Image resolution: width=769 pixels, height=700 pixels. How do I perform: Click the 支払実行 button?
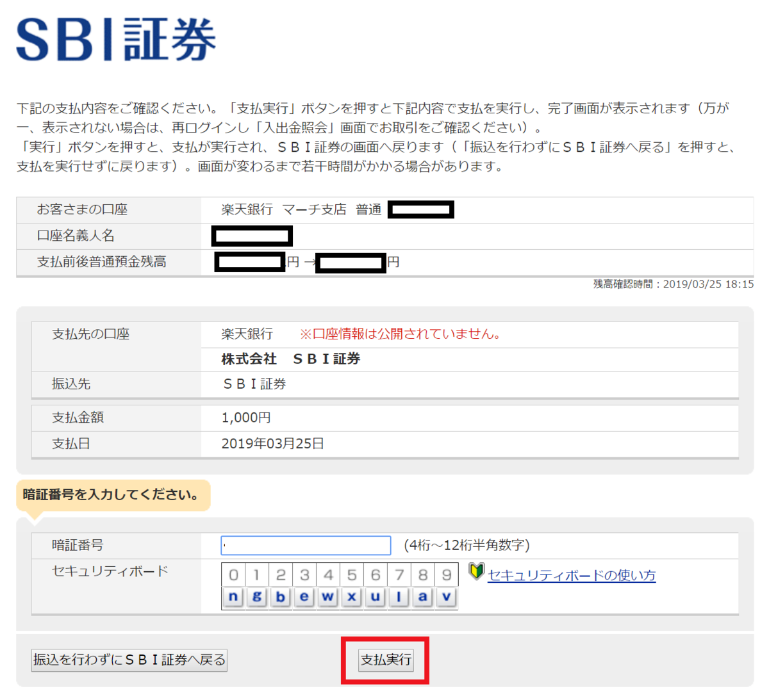click(x=386, y=660)
